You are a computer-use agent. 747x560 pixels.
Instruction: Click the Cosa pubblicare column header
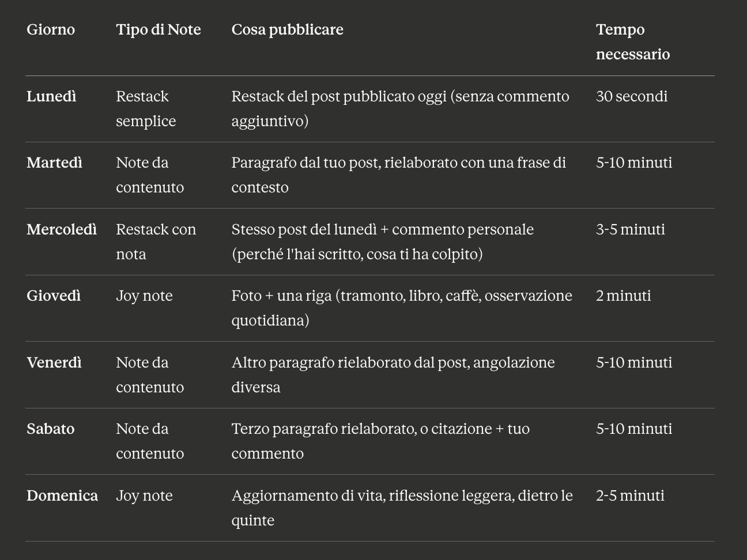[287, 29]
